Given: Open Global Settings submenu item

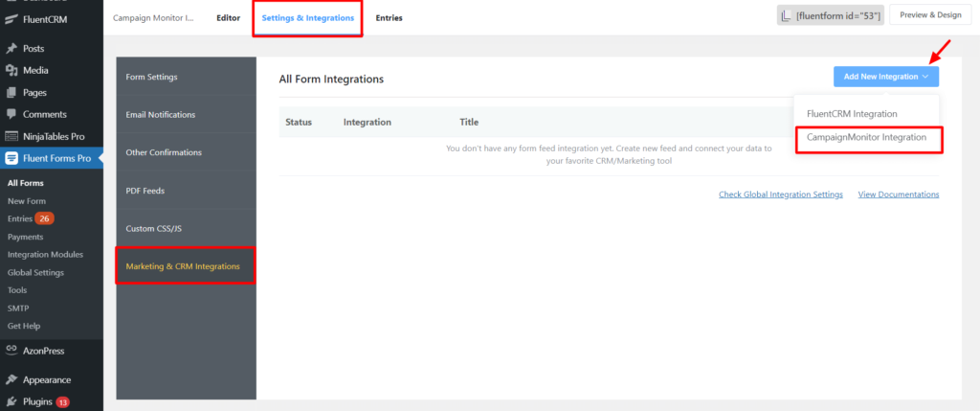Looking at the screenshot, I should [35, 273].
